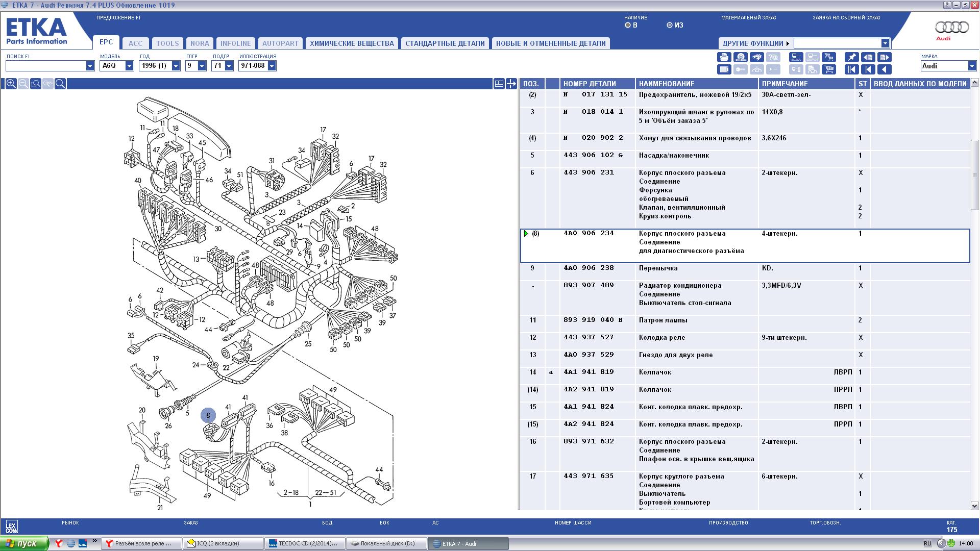
Task: Zoom in on the illustration
Action: [x=11, y=84]
